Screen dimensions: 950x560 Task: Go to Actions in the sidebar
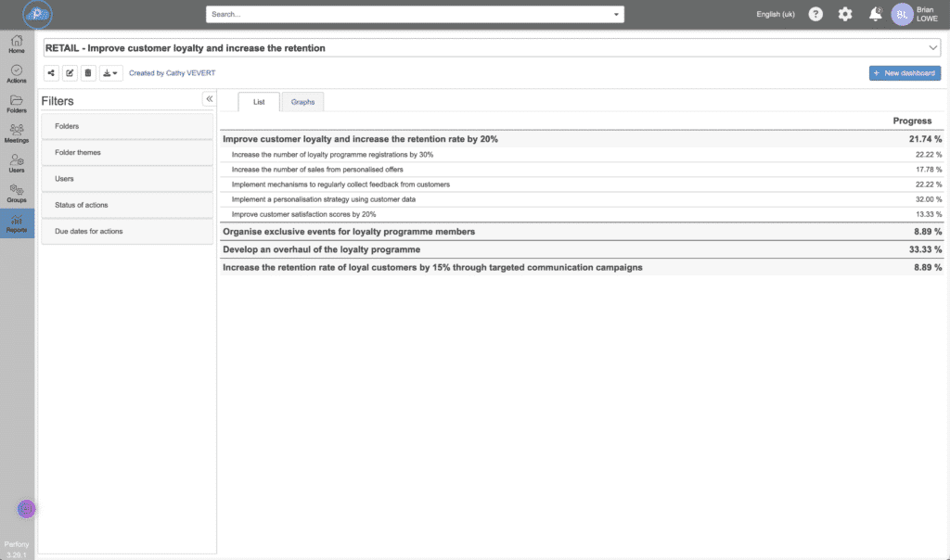(x=17, y=74)
